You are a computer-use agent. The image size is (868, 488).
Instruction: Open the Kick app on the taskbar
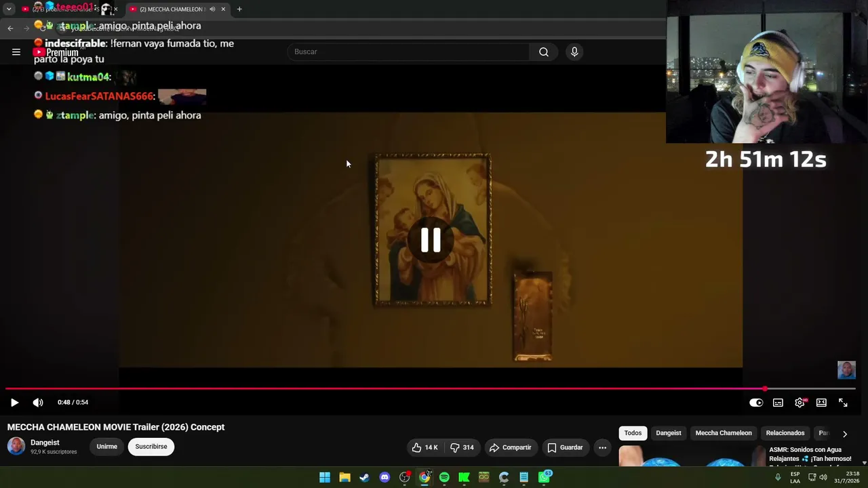(x=464, y=477)
